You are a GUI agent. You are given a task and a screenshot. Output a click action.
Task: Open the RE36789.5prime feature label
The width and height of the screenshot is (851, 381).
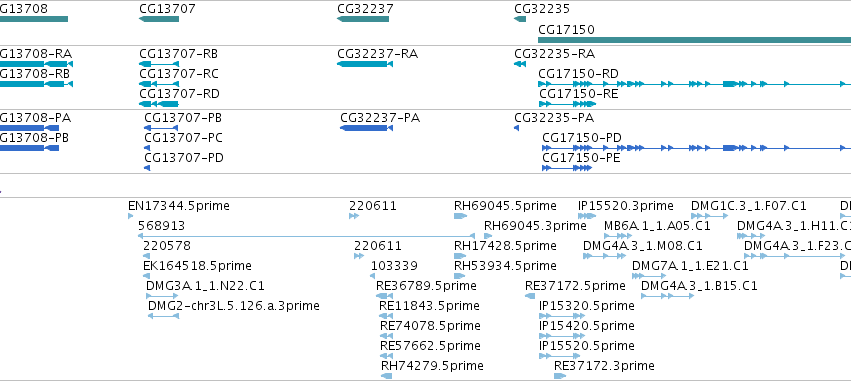tap(426, 285)
